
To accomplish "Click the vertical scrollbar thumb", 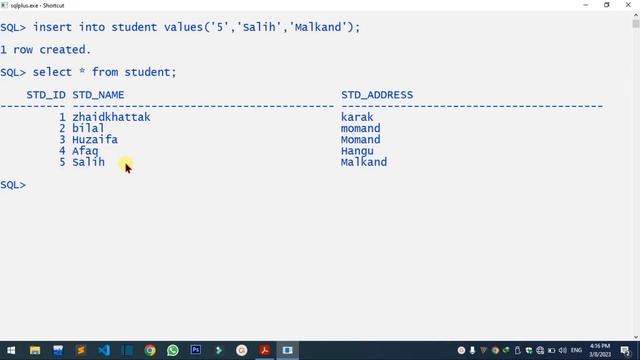I will pos(636,24).
